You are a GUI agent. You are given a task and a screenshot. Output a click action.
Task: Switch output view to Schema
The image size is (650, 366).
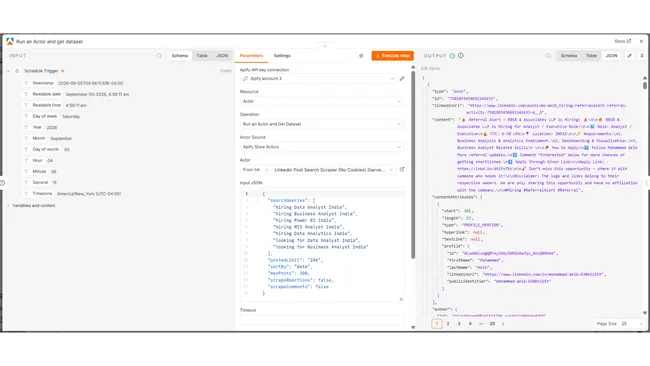[x=569, y=56]
